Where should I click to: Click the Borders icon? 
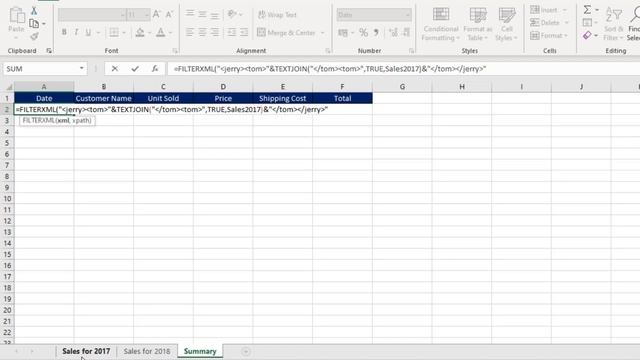point(114,32)
